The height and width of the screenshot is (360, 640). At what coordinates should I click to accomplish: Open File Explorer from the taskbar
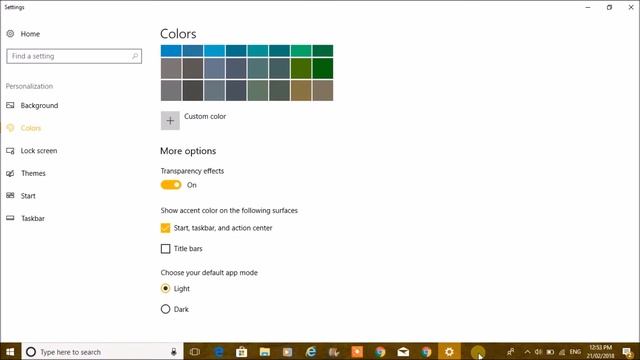coord(264,352)
